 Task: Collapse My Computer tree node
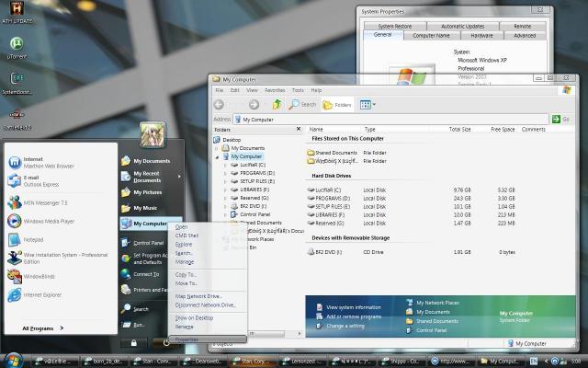point(217,156)
